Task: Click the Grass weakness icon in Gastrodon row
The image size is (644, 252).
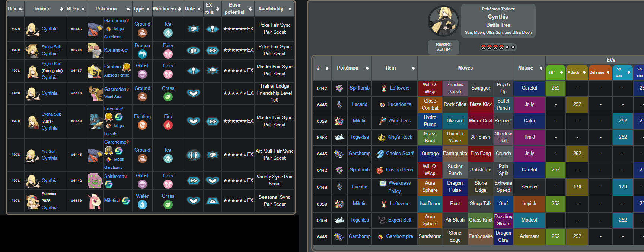Action: tap(168, 97)
